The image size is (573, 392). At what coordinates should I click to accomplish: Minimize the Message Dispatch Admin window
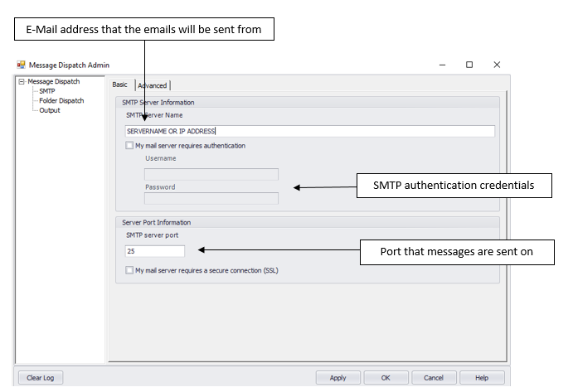[x=442, y=65]
